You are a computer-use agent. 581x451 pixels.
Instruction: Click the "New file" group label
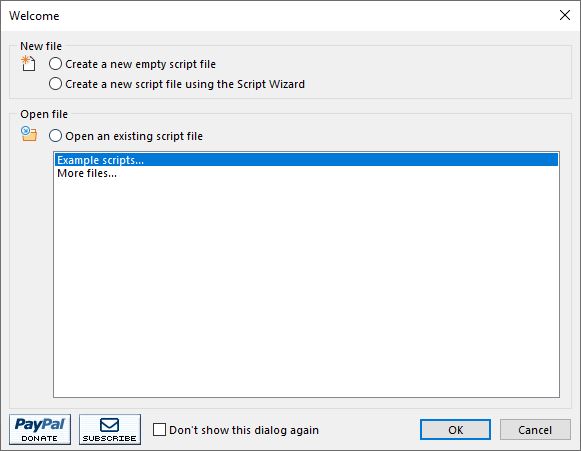[x=41, y=46]
